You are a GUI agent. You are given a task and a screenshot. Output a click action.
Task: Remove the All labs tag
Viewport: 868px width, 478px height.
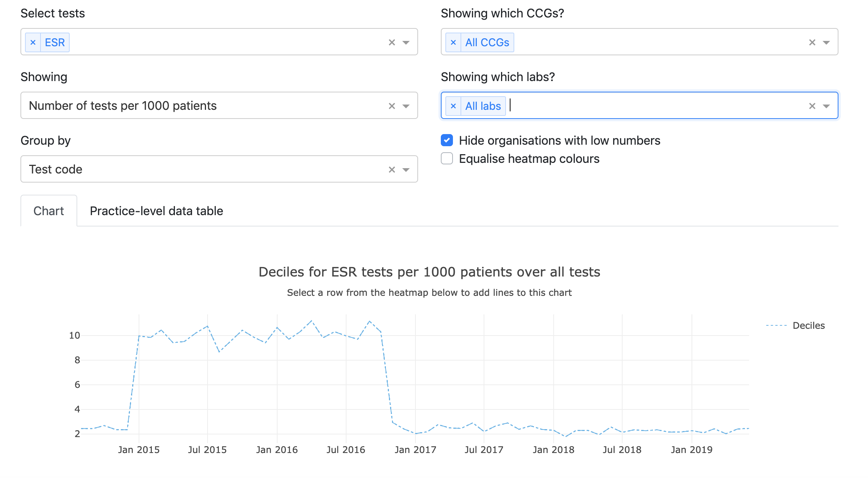(453, 106)
